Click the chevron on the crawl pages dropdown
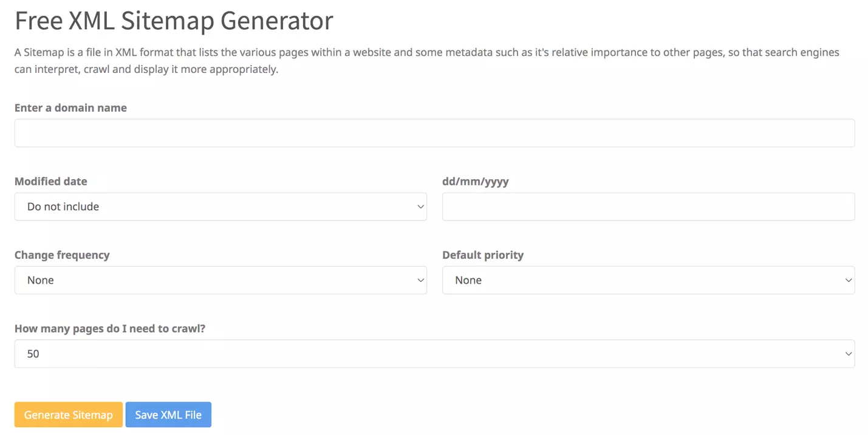Image resolution: width=868 pixels, height=435 pixels. [848, 354]
